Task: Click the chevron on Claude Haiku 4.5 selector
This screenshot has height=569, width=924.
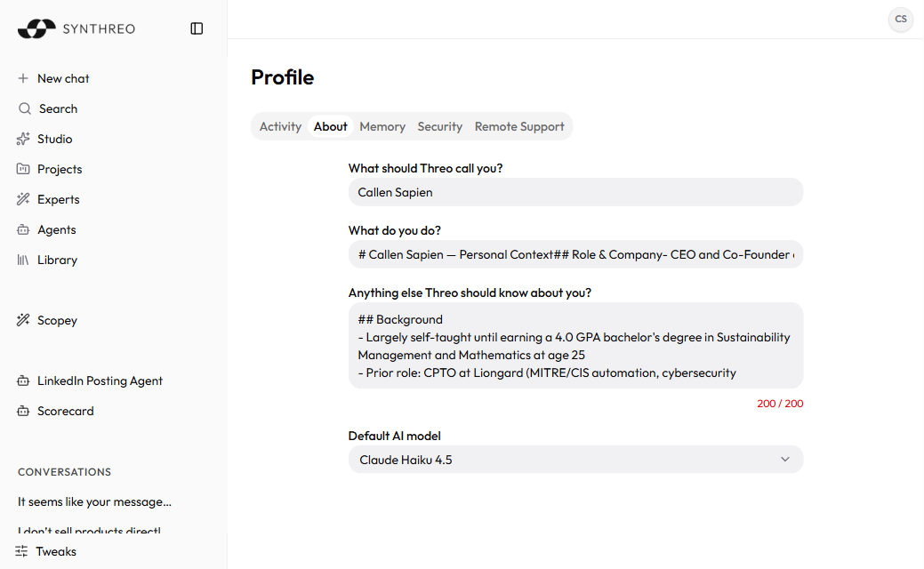Action: click(x=785, y=460)
